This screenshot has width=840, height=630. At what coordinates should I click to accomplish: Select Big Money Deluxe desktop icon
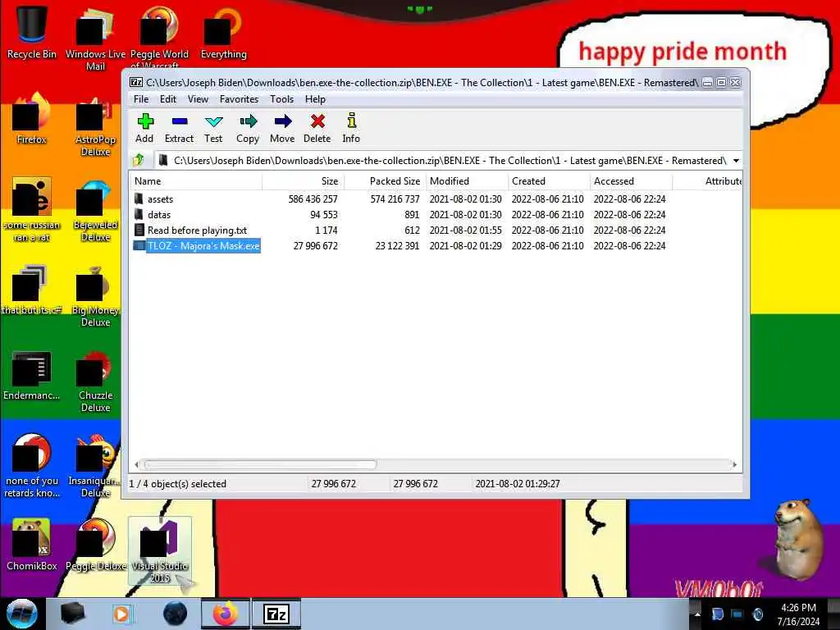[95, 295]
